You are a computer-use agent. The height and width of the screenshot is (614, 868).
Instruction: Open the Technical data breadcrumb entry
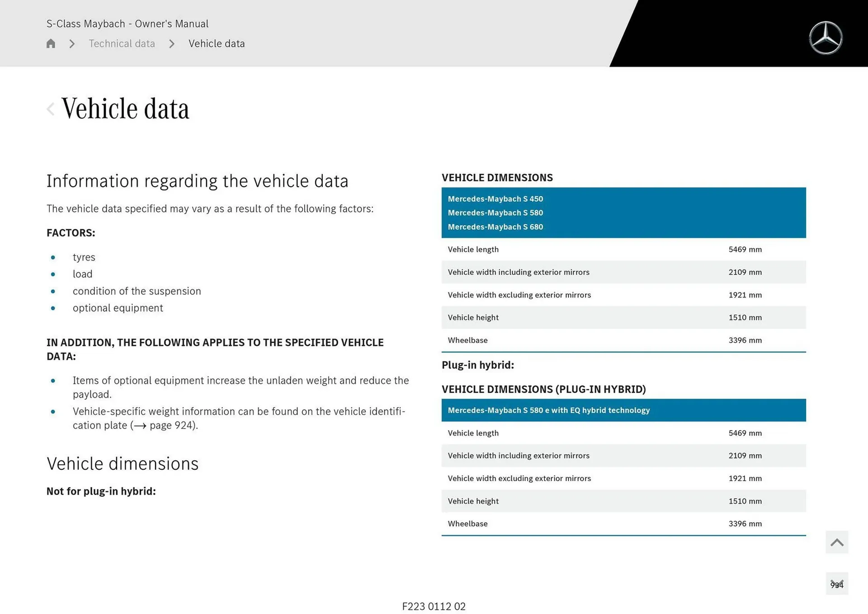122,43
